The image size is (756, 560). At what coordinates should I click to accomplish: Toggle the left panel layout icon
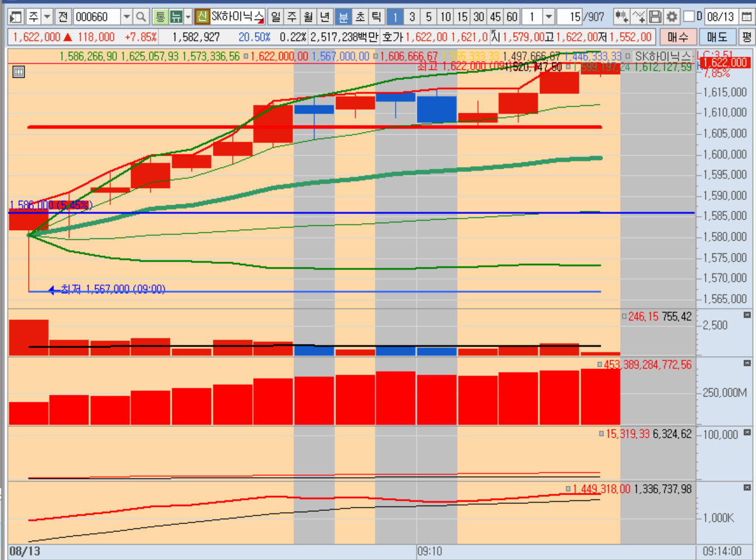point(16,17)
